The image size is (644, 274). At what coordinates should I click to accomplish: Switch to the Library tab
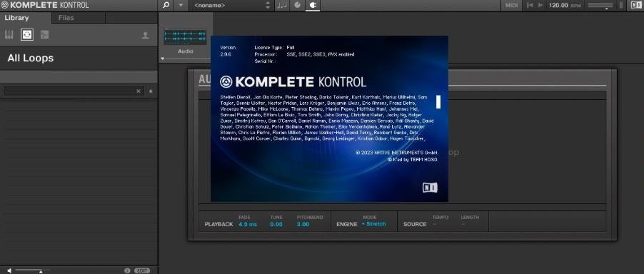pos(17,18)
